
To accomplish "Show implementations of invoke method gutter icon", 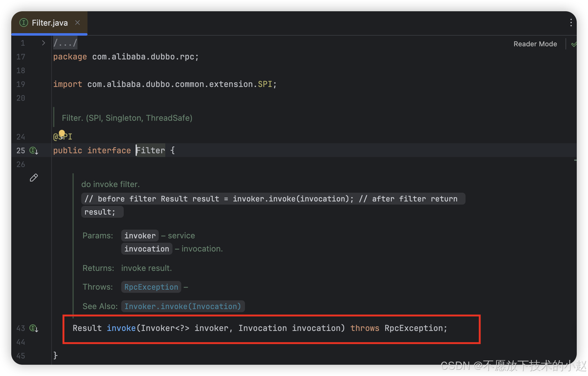I will coord(34,328).
